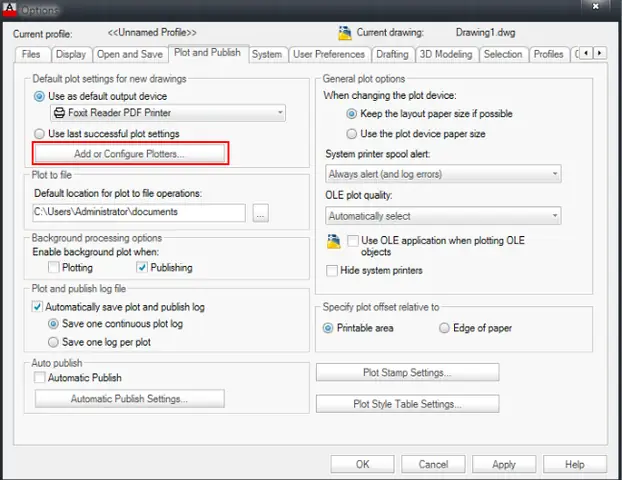The image size is (622, 480).
Task: Click the drawing file icon beside Current drawing
Action: point(345,33)
